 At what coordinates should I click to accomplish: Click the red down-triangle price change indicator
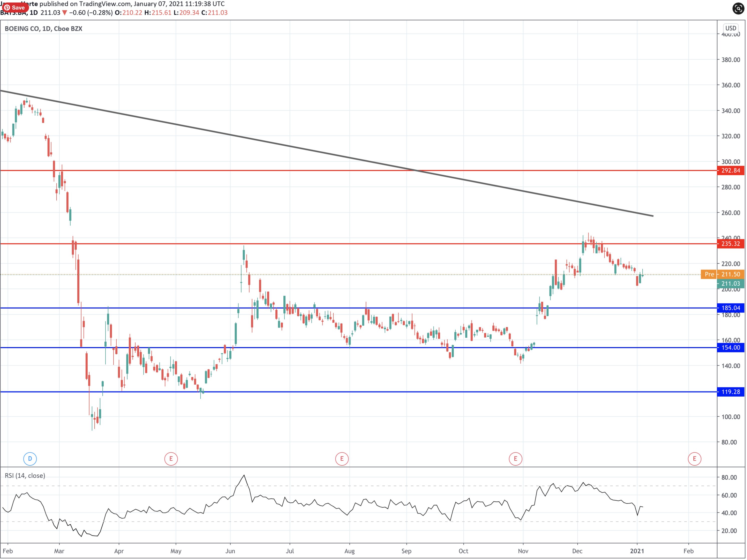65,13
